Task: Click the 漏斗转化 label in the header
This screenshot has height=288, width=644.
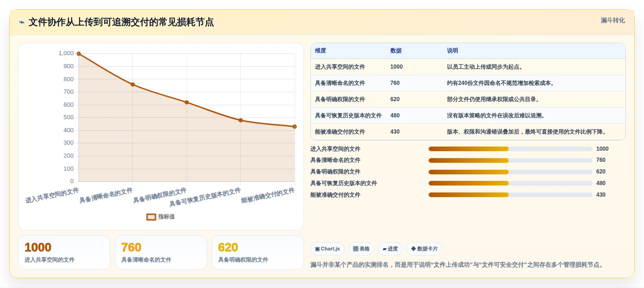Action: point(612,20)
